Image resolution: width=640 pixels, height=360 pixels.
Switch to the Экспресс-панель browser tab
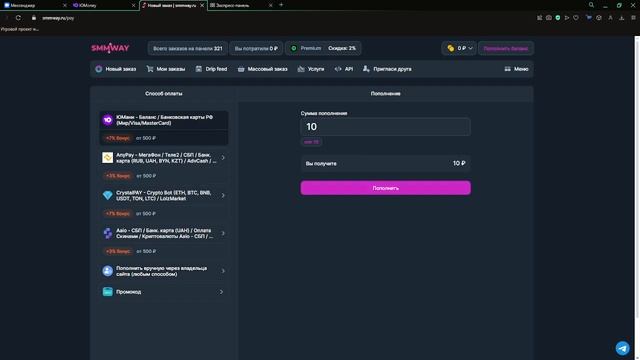[241, 5]
